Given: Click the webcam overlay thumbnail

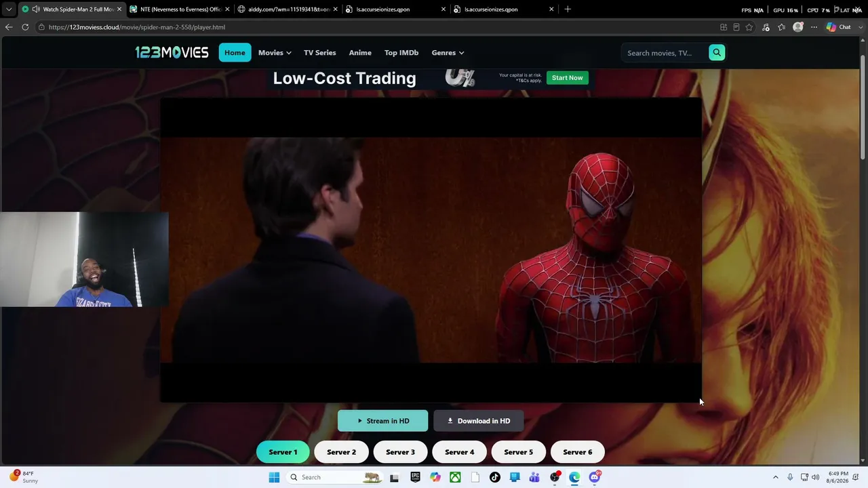Looking at the screenshot, I should 84,260.
